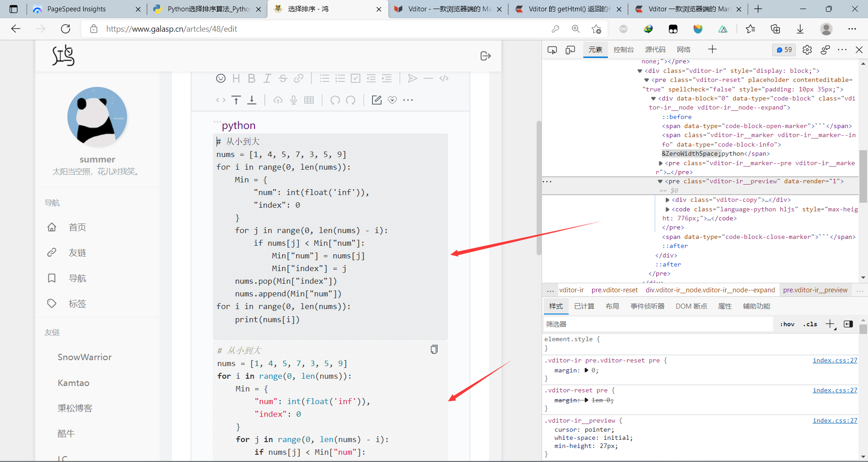Toggle the :hov element state panel
The image size is (868, 462).
[x=787, y=324]
